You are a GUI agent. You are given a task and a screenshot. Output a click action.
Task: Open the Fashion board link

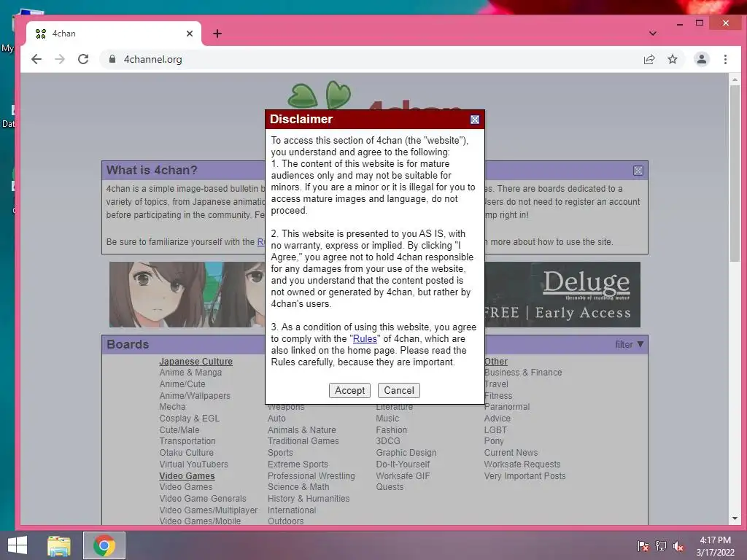click(x=392, y=430)
